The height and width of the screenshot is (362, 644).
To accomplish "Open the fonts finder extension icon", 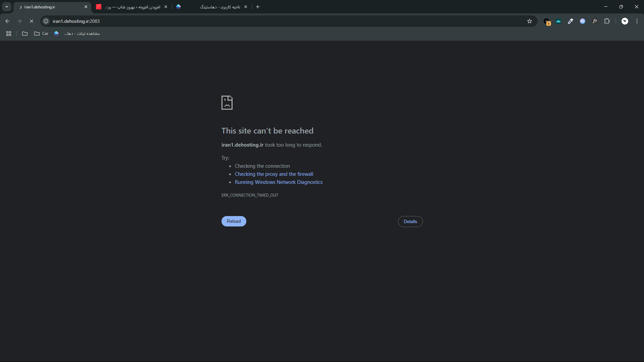I will 595,21.
